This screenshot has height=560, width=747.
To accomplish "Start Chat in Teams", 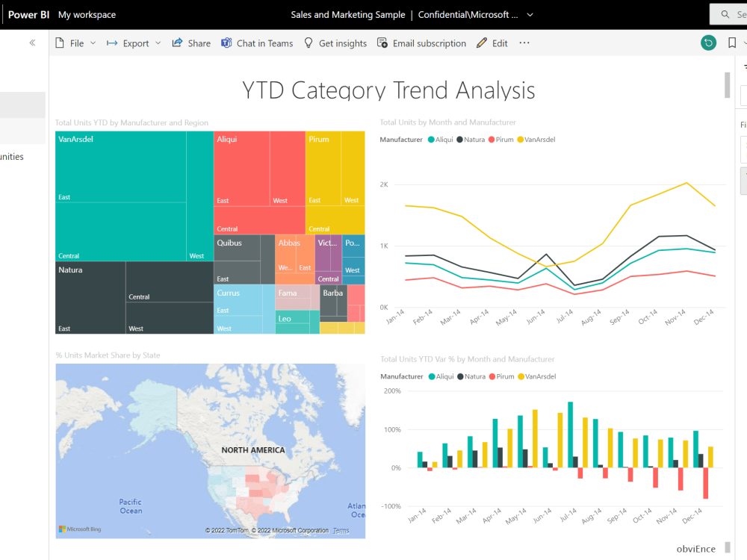I will click(x=257, y=43).
